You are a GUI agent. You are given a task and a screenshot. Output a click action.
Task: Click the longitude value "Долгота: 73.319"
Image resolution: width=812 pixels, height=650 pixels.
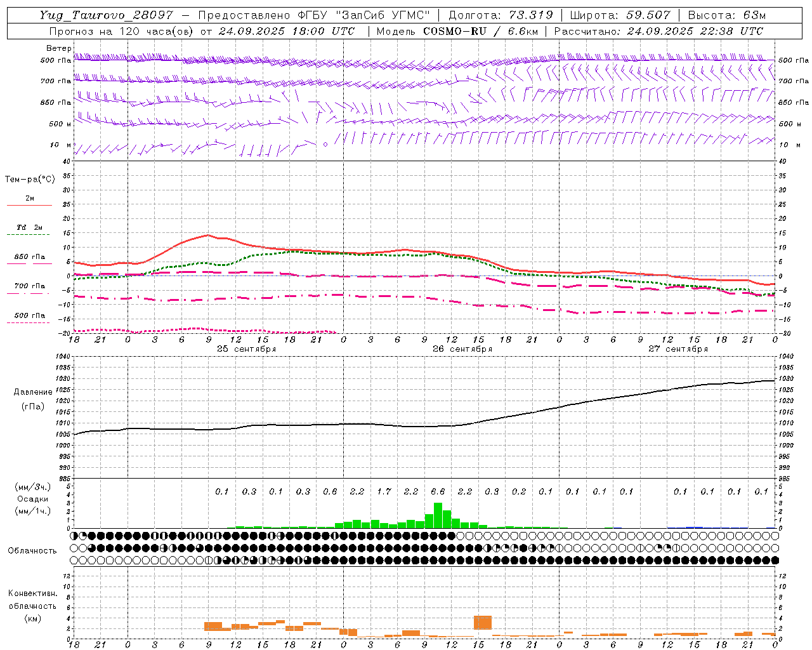tap(501, 15)
